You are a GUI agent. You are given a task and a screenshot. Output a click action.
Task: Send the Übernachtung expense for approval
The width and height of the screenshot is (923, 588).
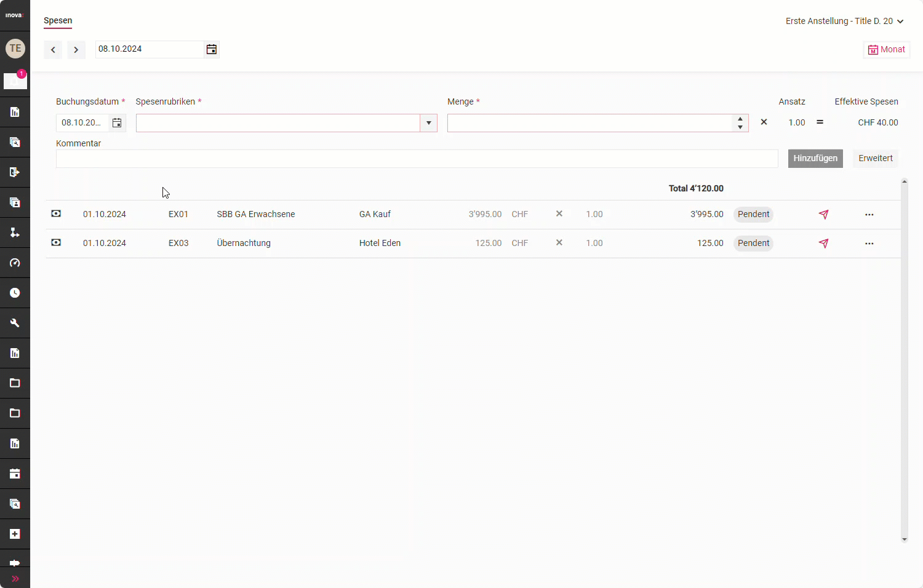[x=823, y=244]
